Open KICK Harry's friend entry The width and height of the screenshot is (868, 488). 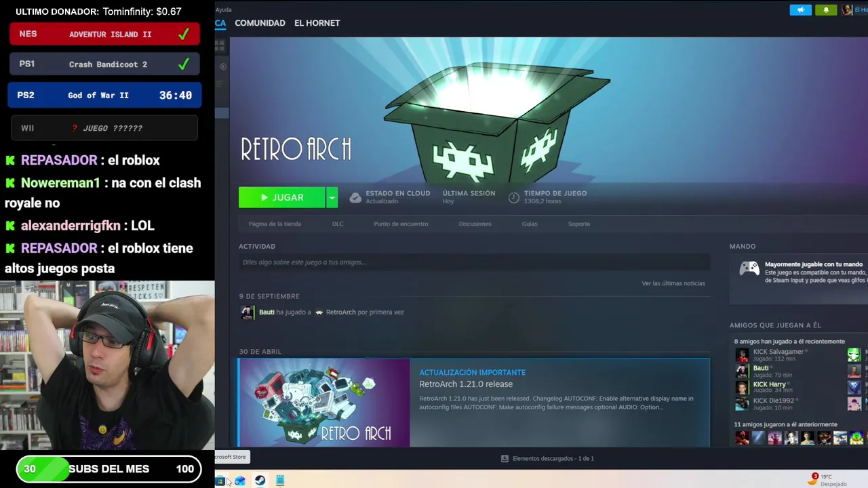pyautogui.click(x=769, y=384)
